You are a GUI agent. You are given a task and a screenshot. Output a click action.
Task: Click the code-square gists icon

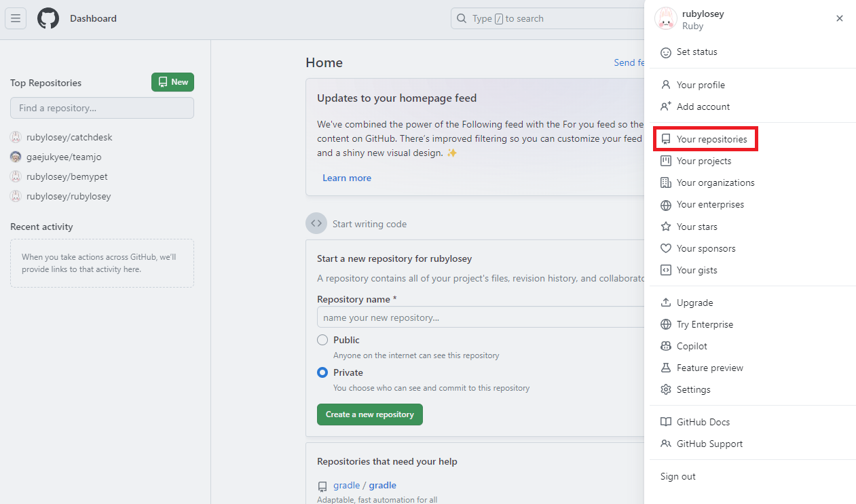(x=666, y=270)
